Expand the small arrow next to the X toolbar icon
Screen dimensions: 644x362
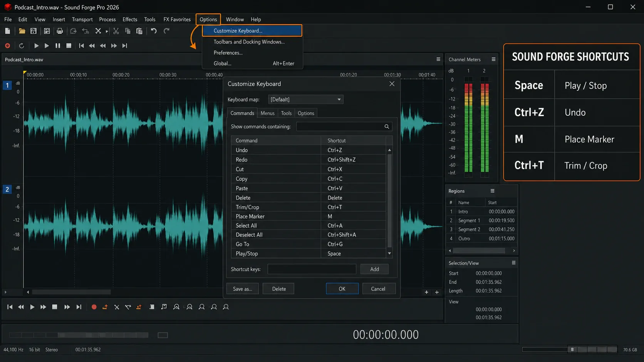tap(107, 31)
